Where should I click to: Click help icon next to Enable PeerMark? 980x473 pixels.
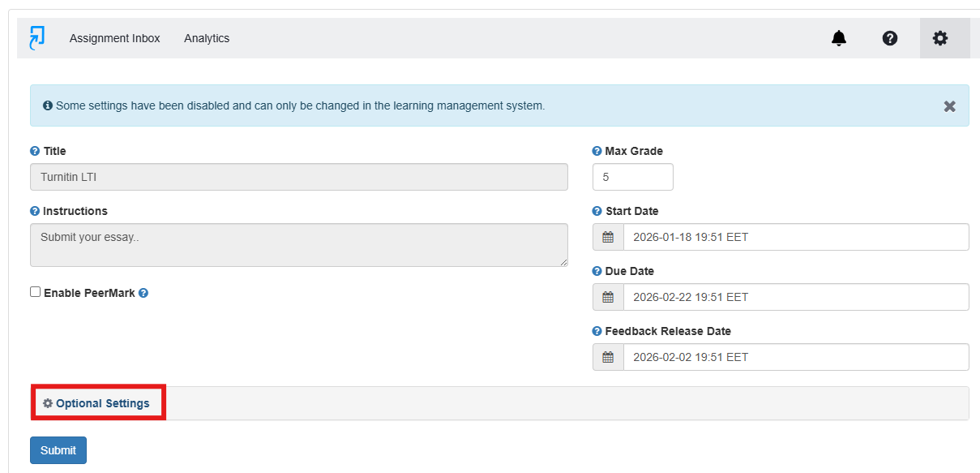(143, 293)
